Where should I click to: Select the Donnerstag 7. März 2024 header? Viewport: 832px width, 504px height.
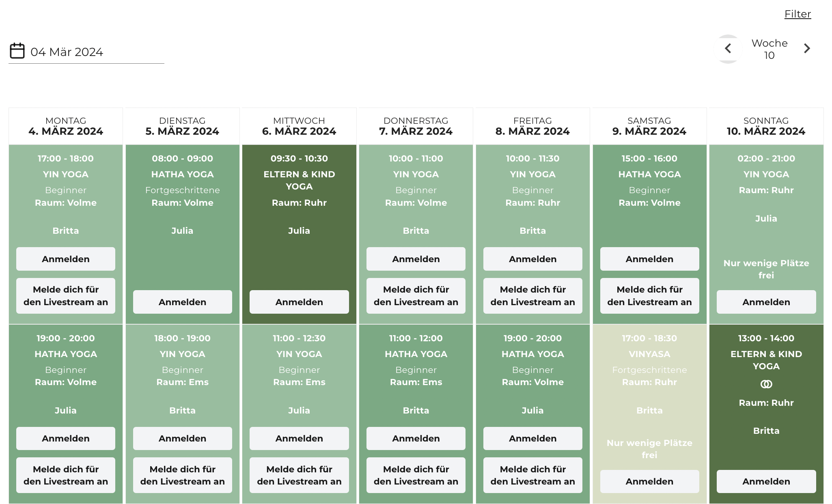[416, 126]
